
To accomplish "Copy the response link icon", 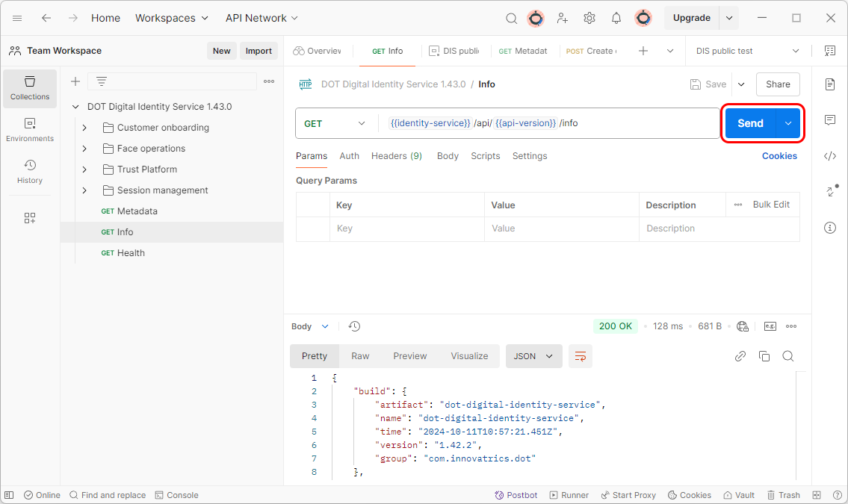I will (x=740, y=356).
